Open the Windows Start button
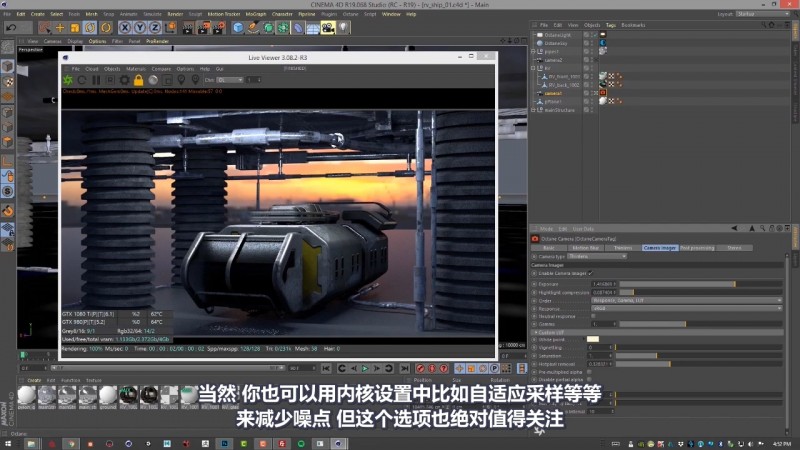 8,444
